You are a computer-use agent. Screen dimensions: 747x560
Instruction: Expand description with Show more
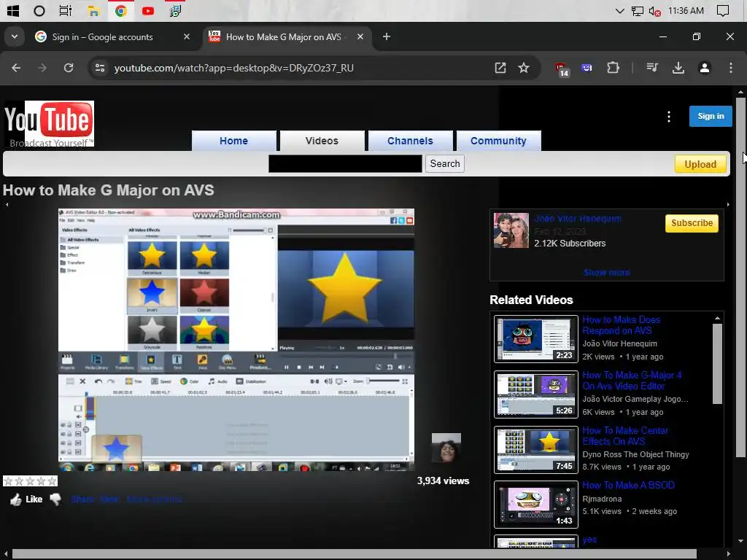click(606, 273)
